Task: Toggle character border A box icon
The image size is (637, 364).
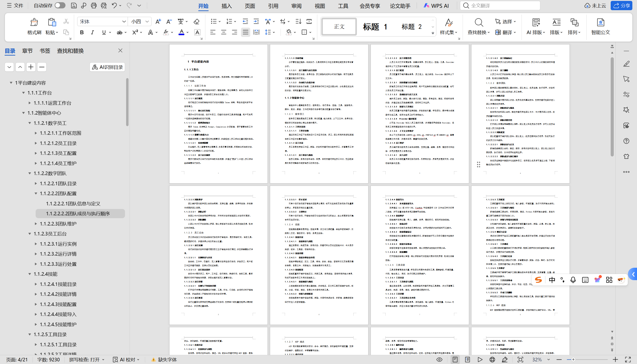Action: (197, 32)
